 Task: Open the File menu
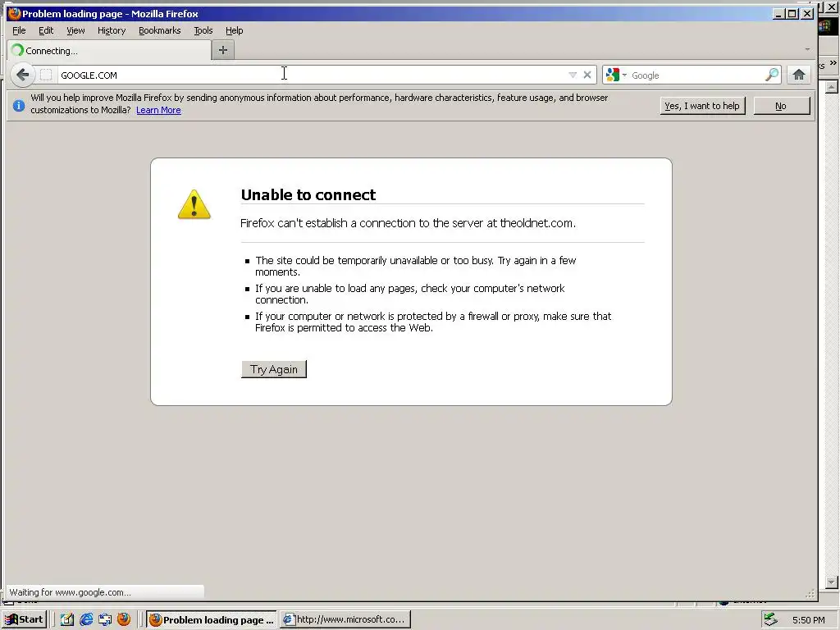click(19, 30)
